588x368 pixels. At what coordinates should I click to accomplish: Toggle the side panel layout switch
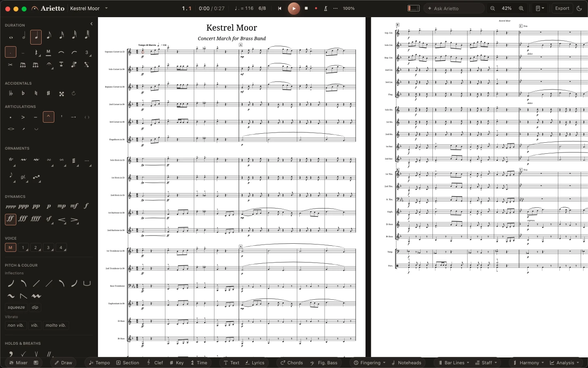[x=414, y=8]
